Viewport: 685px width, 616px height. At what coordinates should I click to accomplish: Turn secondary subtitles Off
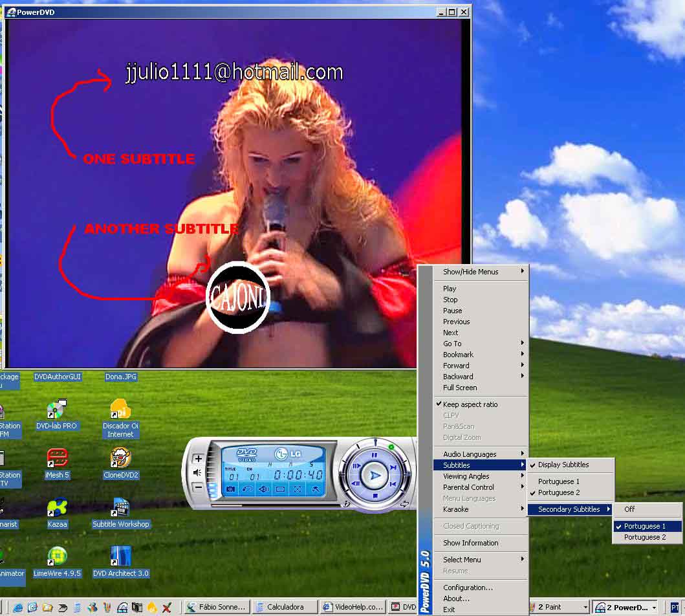click(647, 509)
